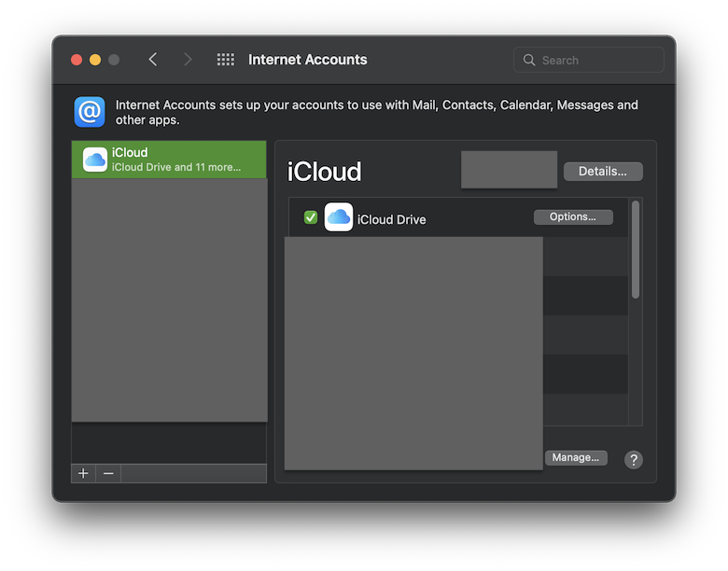Click the large iCloud heading
The image size is (728, 571).
(x=324, y=172)
